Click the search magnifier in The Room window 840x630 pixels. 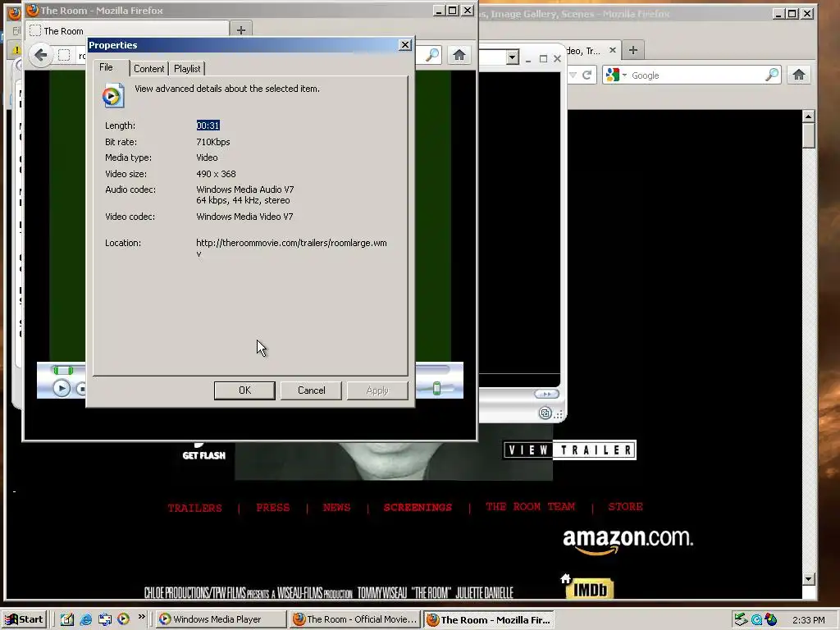click(431, 55)
